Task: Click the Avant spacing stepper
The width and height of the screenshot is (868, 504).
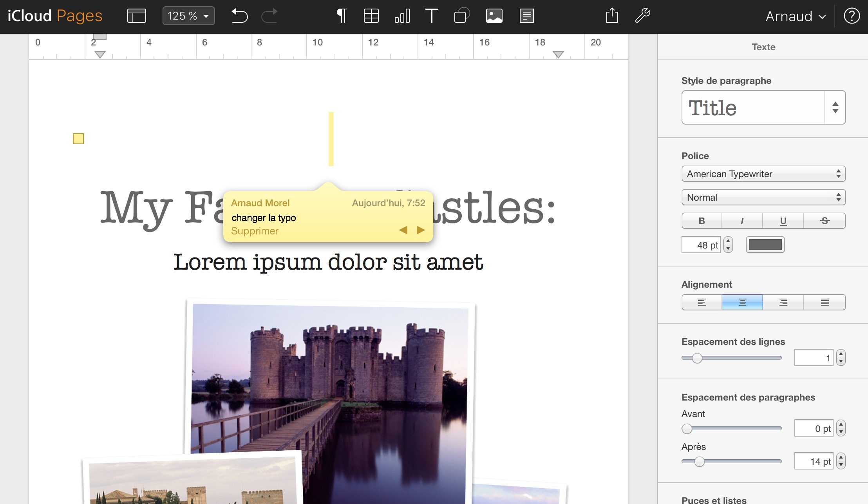Action: pyautogui.click(x=841, y=428)
